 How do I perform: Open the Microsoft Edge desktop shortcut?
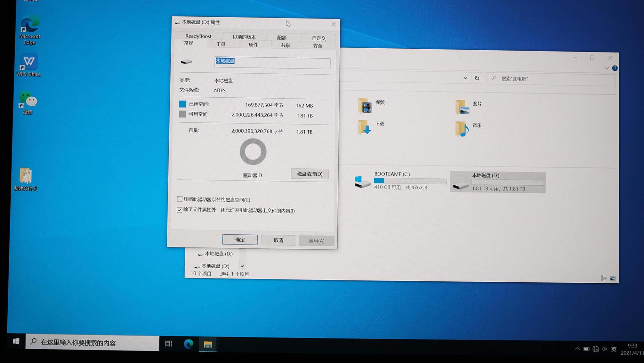click(x=30, y=30)
